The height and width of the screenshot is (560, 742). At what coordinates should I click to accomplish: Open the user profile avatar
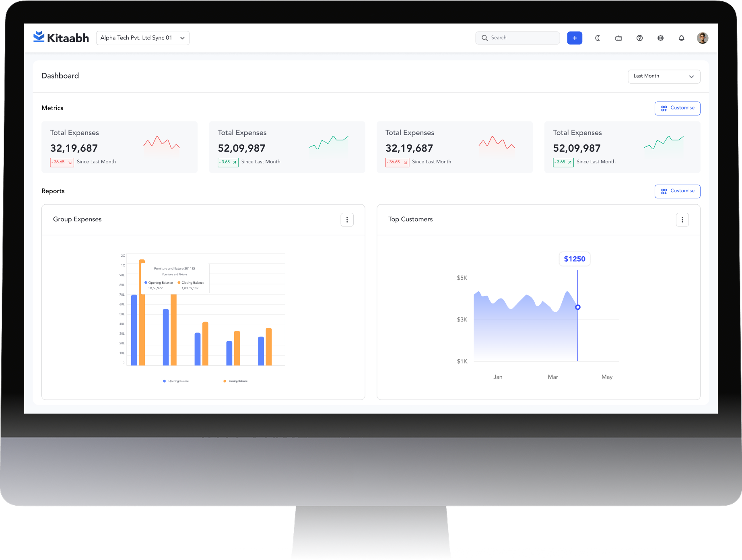click(x=703, y=38)
